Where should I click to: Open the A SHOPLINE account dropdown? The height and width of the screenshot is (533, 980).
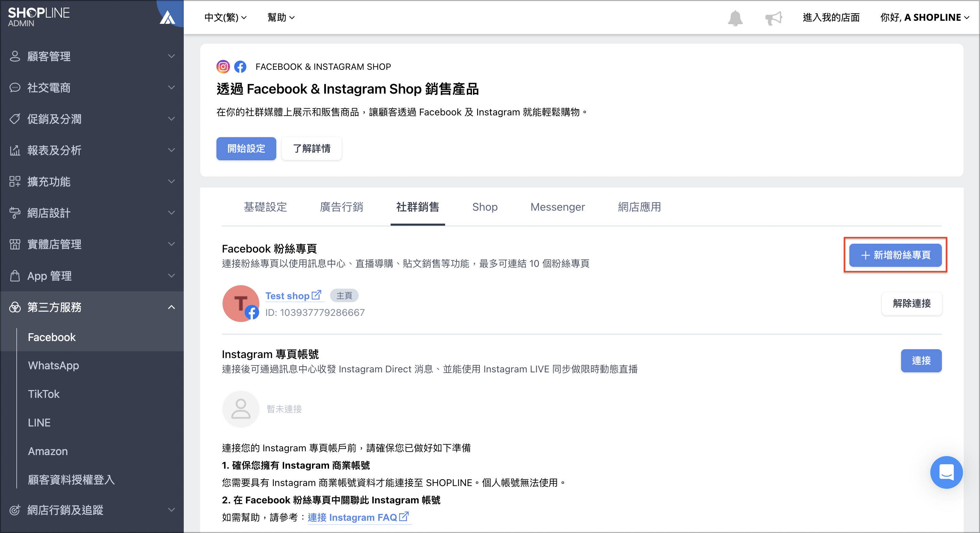click(x=925, y=17)
